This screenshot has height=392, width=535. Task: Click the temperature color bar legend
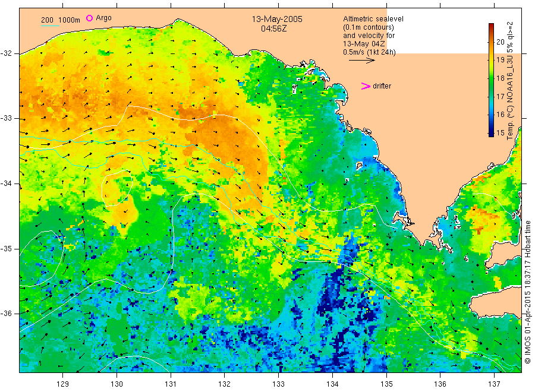click(492, 80)
